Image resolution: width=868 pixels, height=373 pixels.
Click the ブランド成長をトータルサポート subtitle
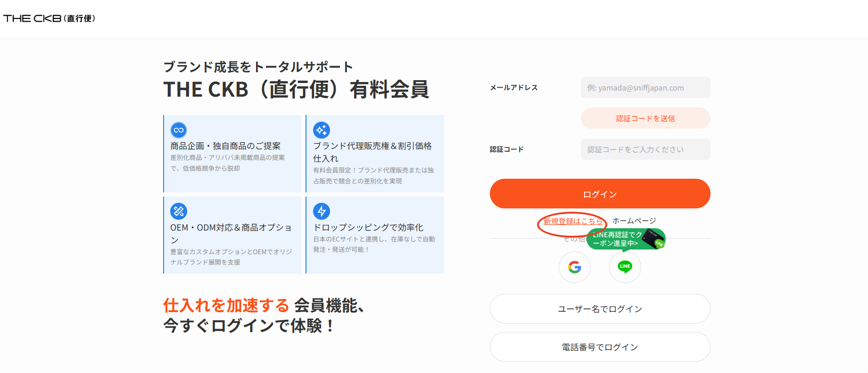click(x=258, y=67)
